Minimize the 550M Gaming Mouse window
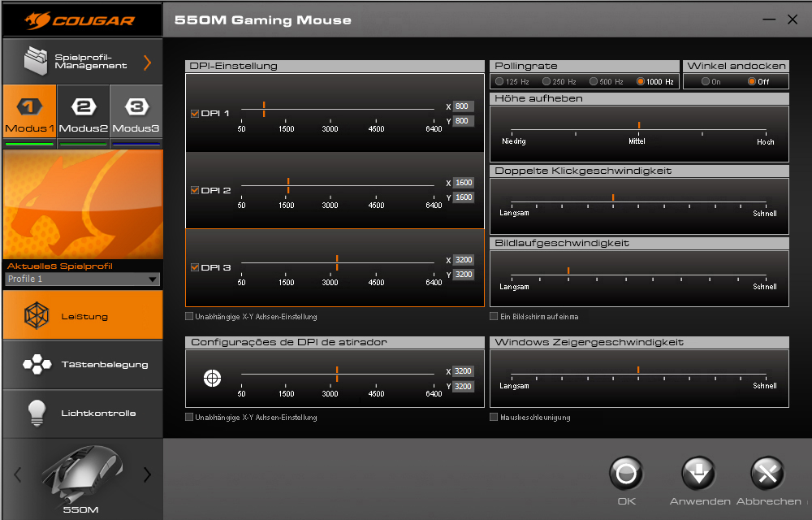 769,19
